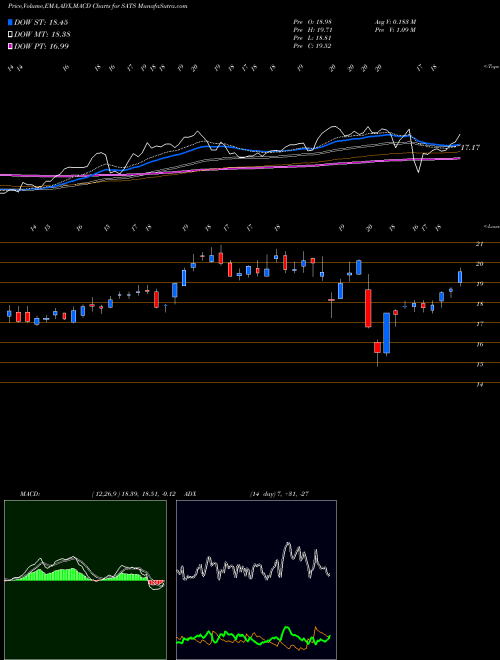The height and width of the screenshot is (660, 500).
Task: Click the 'Avg V: 0.183 M' volume text
Action: [397, 21]
